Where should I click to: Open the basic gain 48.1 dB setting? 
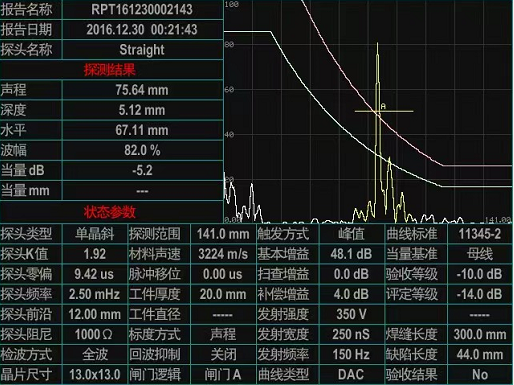[351, 254]
